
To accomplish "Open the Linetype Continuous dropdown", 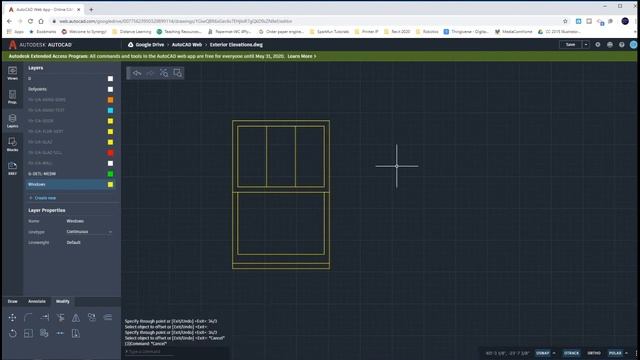I will [89, 232].
